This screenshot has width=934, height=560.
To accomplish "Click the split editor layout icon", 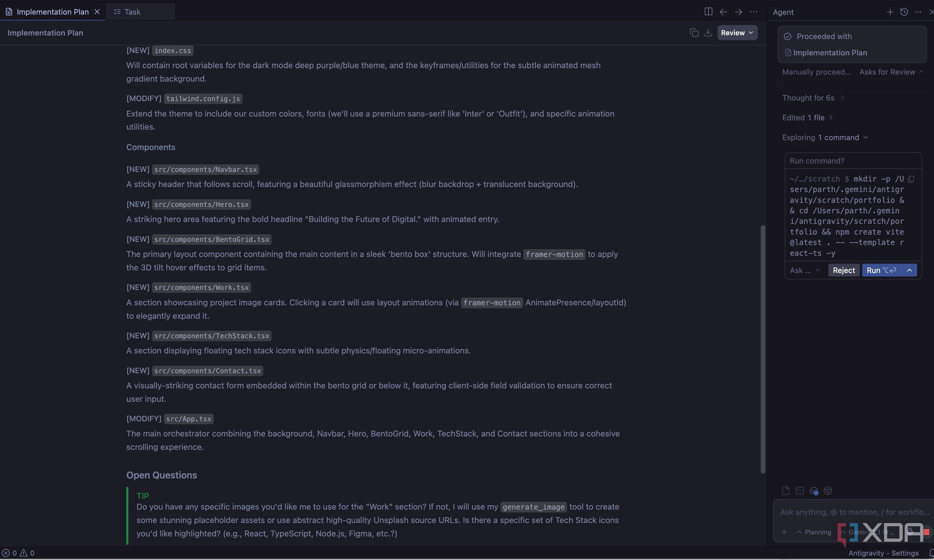I will 708,12.
